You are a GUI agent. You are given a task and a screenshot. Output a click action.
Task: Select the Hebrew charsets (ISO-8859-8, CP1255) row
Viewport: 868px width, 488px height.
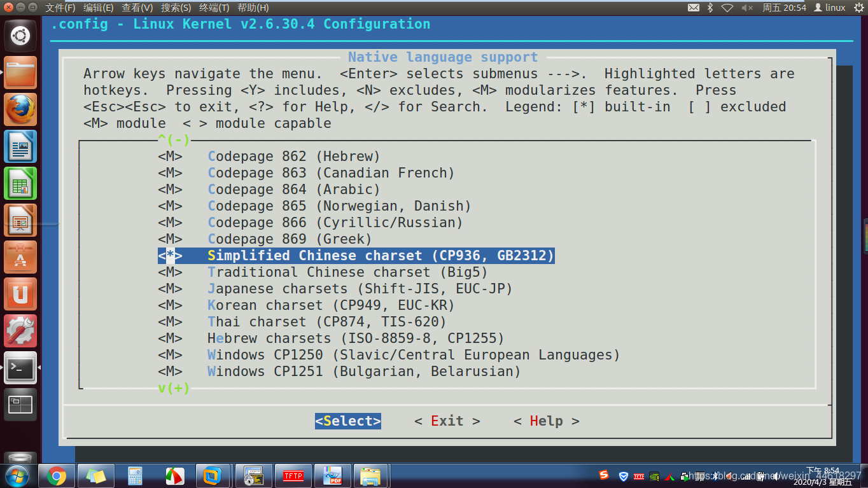[331, 338]
